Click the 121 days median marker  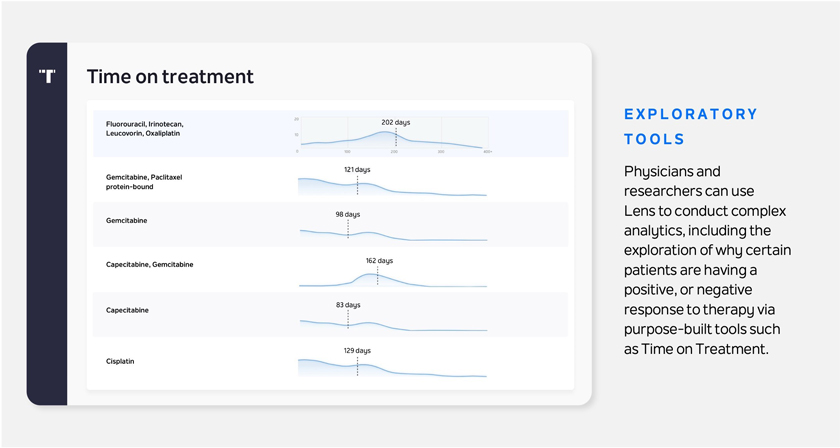pyautogui.click(x=357, y=170)
